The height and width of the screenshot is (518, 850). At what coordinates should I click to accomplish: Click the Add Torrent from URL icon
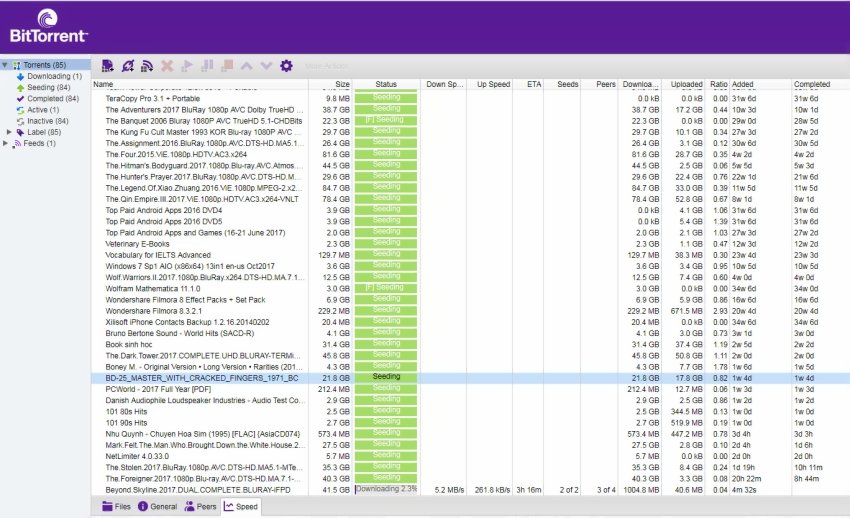(x=128, y=66)
